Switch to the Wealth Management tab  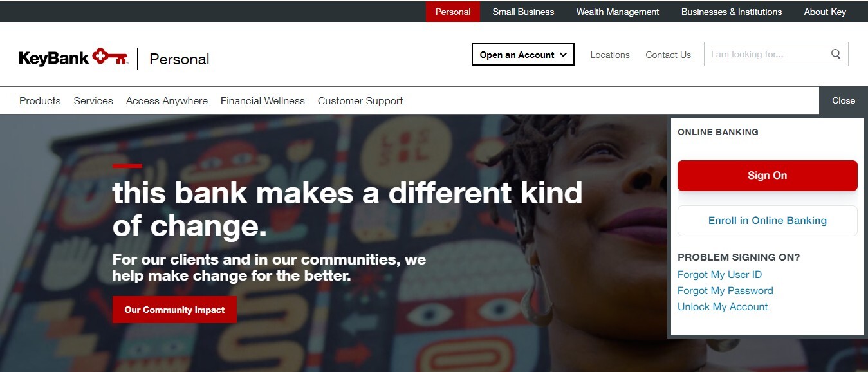618,12
